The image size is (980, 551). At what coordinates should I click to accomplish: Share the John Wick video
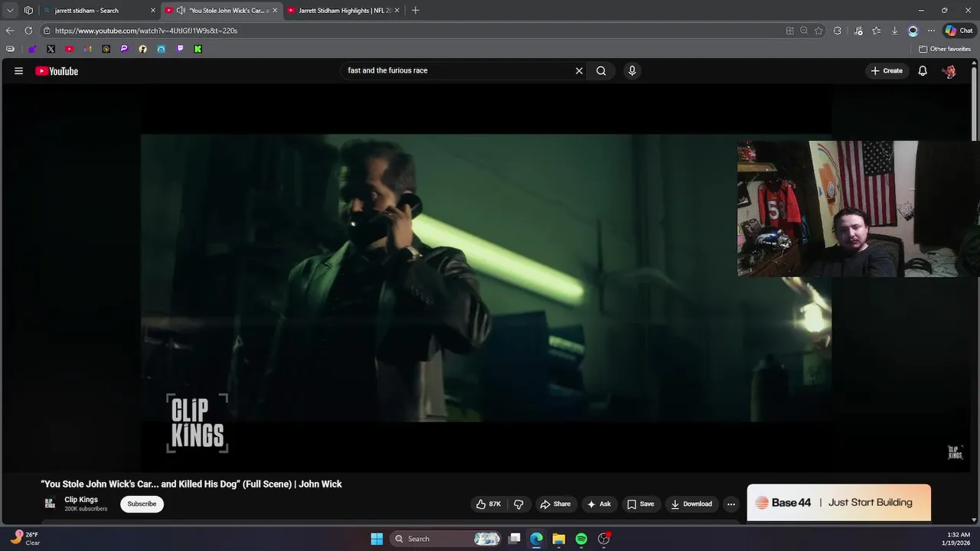tap(555, 504)
